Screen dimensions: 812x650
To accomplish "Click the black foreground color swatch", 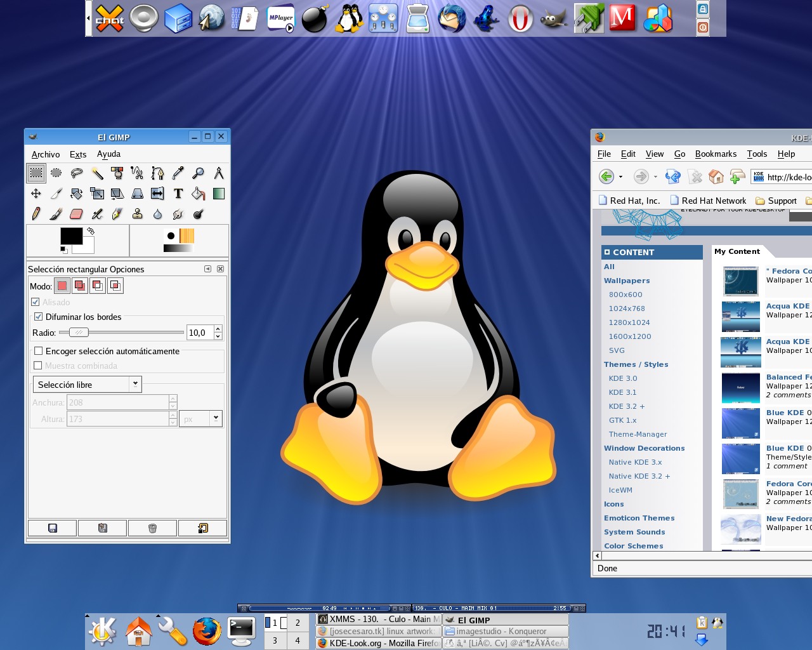I will 71,235.
